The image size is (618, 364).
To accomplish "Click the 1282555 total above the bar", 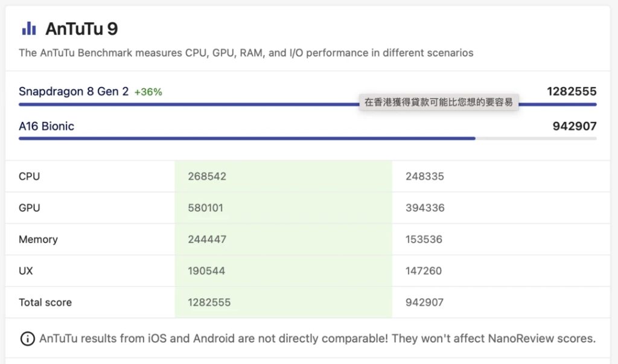I will click(572, 92).
